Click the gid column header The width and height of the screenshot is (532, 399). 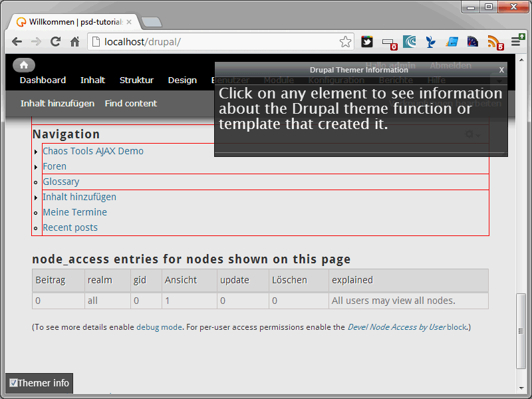tap(146, 280)
